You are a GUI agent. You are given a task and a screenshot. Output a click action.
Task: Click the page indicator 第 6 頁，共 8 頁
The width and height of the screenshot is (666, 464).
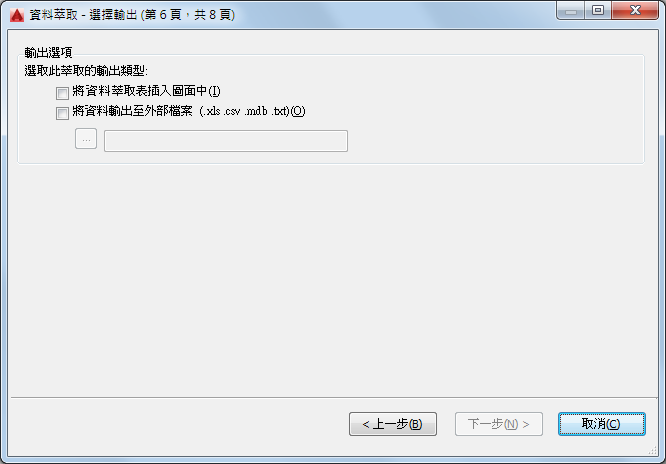tap(188, 15)
